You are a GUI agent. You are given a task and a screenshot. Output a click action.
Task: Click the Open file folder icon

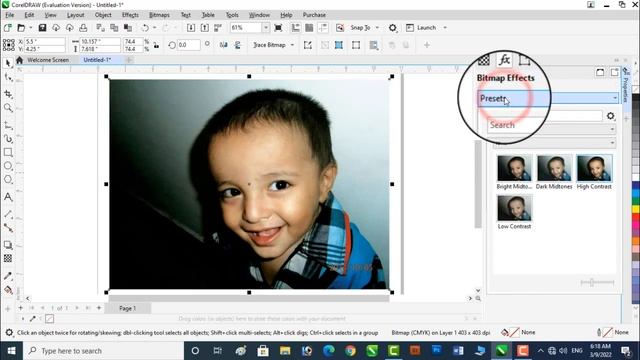point(21,28)
